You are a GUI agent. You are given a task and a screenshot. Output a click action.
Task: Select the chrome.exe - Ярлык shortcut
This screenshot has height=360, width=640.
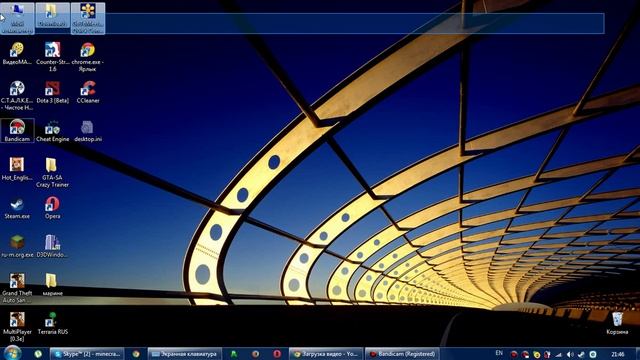coord(87,57)
